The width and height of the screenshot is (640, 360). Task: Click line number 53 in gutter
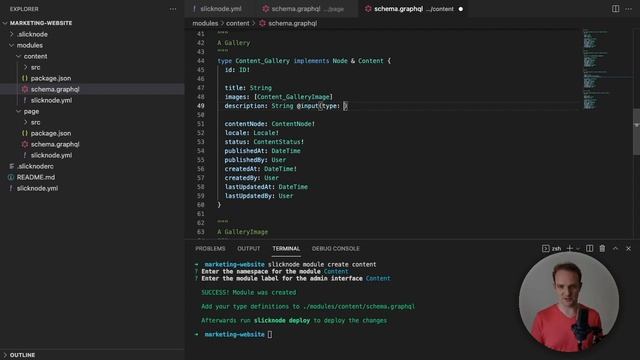[200, 142]
